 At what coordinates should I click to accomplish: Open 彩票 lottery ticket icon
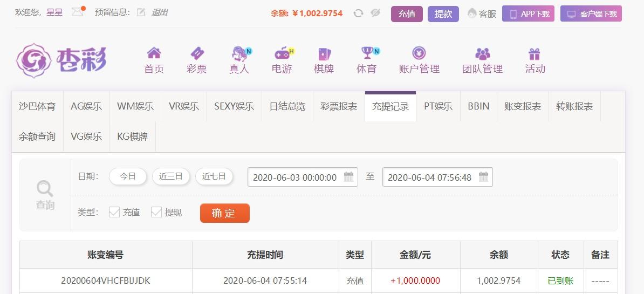pyautogui.click(x=197, y=53)
